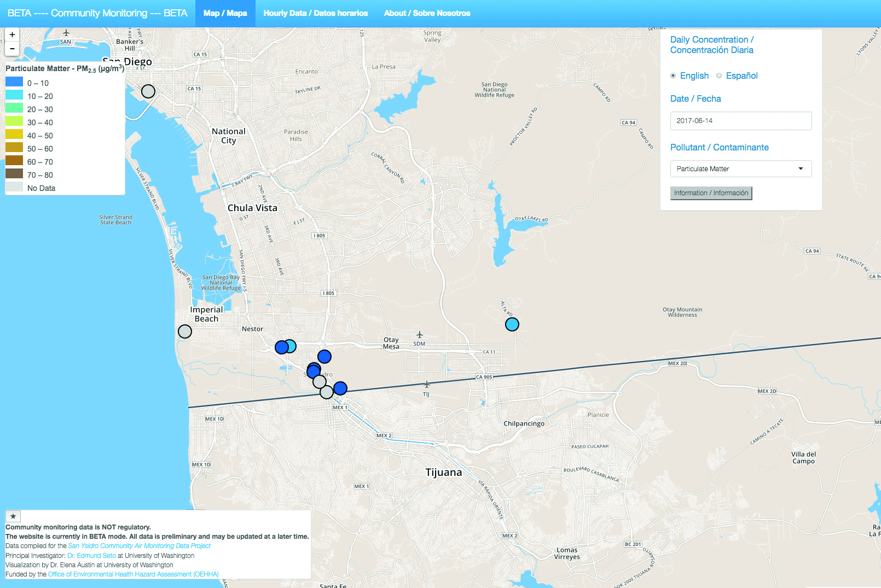Click the cyan monitor marker near Alta Rd
The width and height of the screenshot is (881, 588).
(x=512, y=324)
